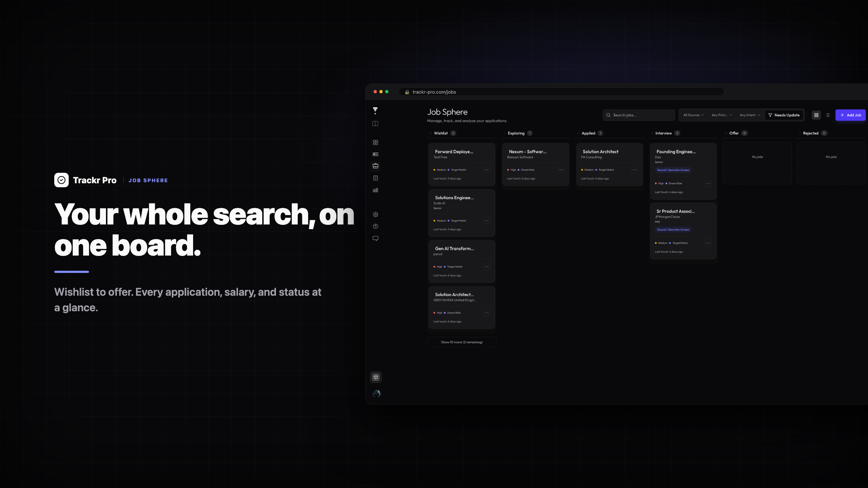This screenshot has width=868, height=488.
Task: Select the Interview column header
Action: (x=664, y=133)
